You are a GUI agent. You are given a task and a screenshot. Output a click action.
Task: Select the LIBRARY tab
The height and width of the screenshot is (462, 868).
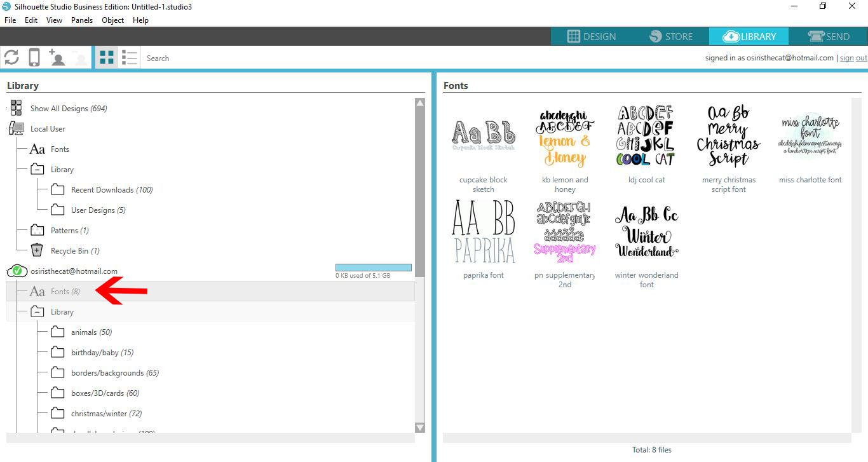tap(749, 36)
